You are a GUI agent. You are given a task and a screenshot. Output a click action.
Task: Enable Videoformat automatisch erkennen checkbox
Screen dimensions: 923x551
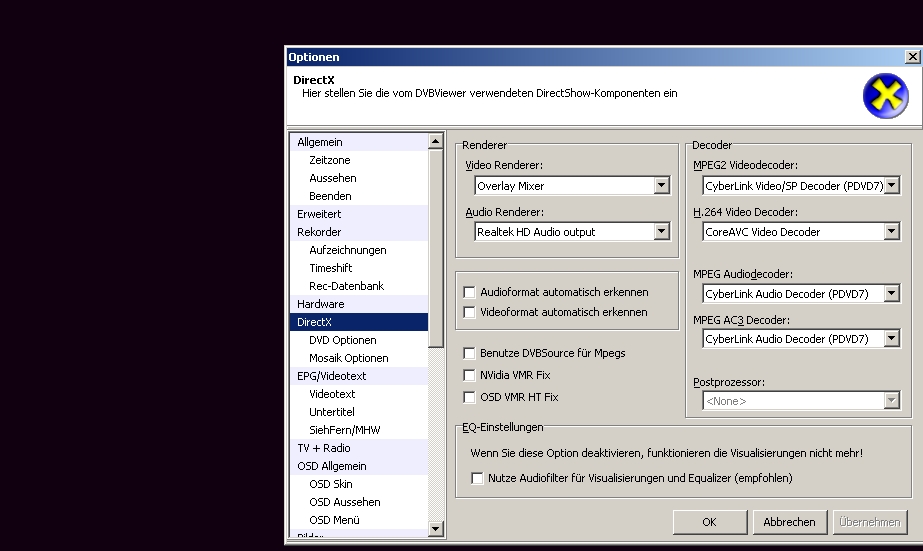coord(469,312)
